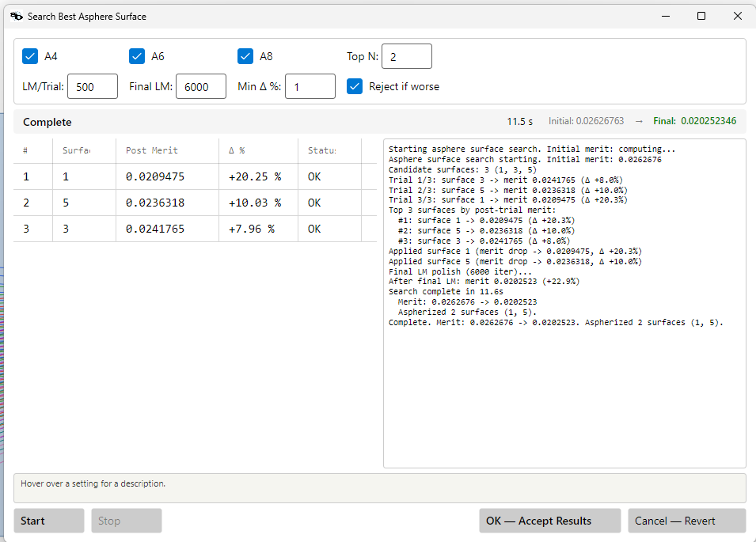Image resolution: width=756 pixels, height=542 pixels.
Task: Minimize the Search Best Asphere Surface window
Action: point(666,16)
